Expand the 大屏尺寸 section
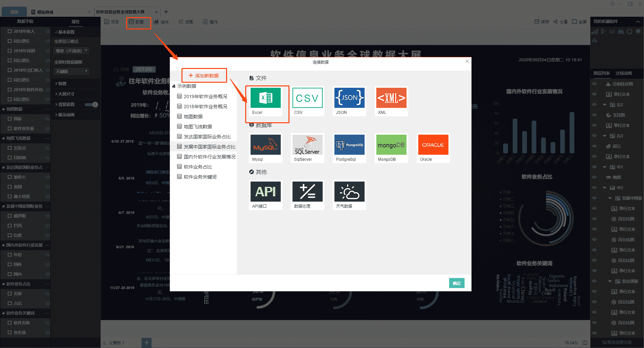Screen dimensions: 644x348 click(x=65, y=94)
